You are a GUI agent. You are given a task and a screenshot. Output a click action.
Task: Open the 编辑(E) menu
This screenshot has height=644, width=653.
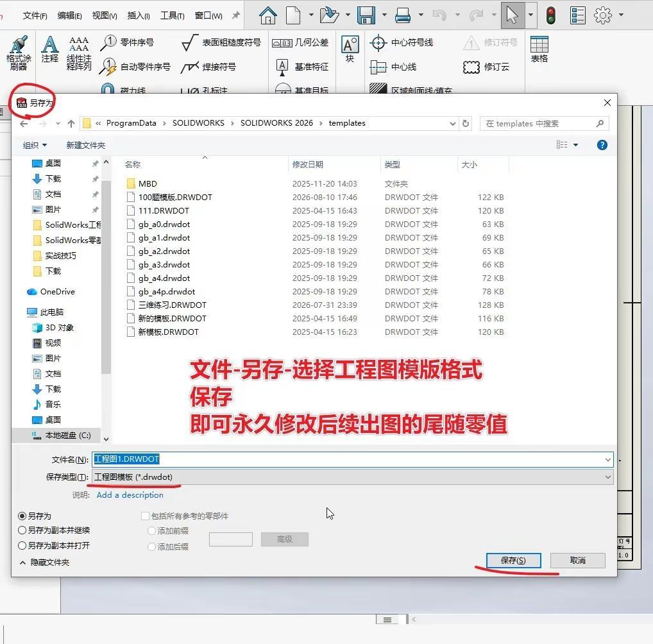coord(69,16)
